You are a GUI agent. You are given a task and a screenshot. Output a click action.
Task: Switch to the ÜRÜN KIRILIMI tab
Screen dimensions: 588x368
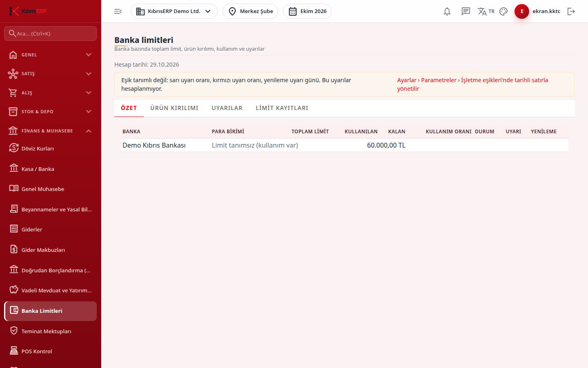[x=174, y=108]
